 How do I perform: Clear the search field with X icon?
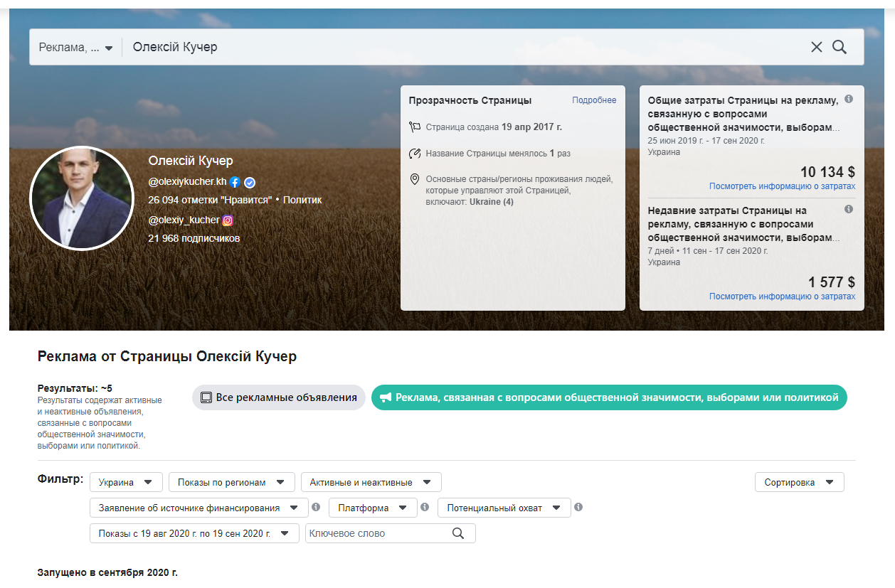(816, 47)
